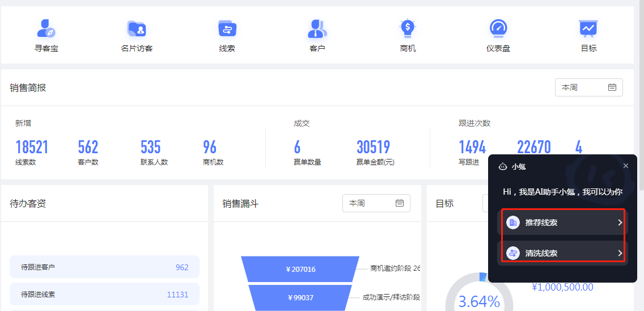Viewport: 644px width, 311px height.
Task: Click goal amount ¥1,000,500.00
Action: 562,287
